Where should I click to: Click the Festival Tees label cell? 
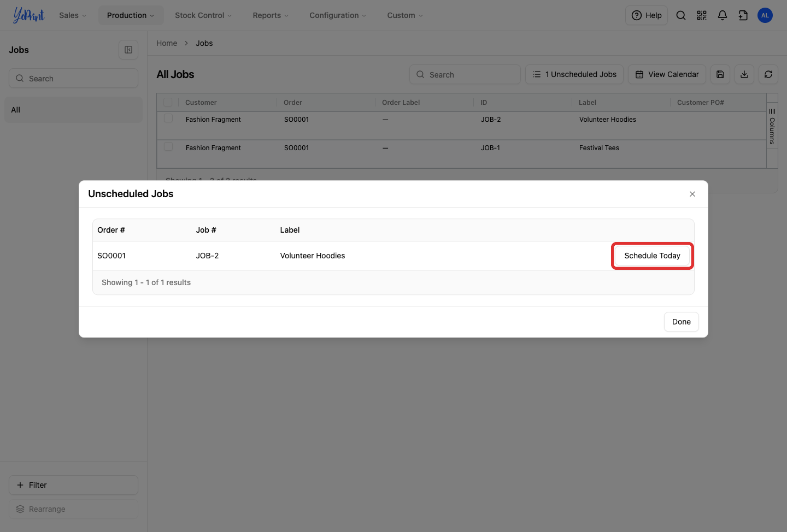599,148
